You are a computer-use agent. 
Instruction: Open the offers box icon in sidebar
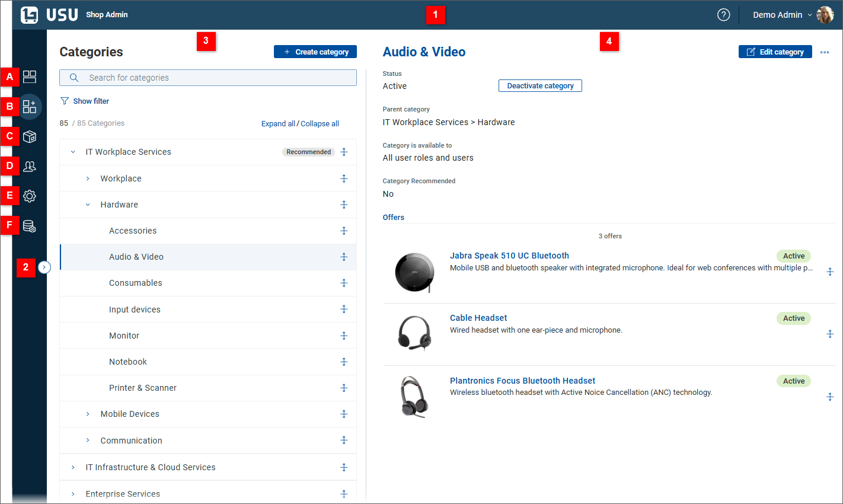[29, 136]
